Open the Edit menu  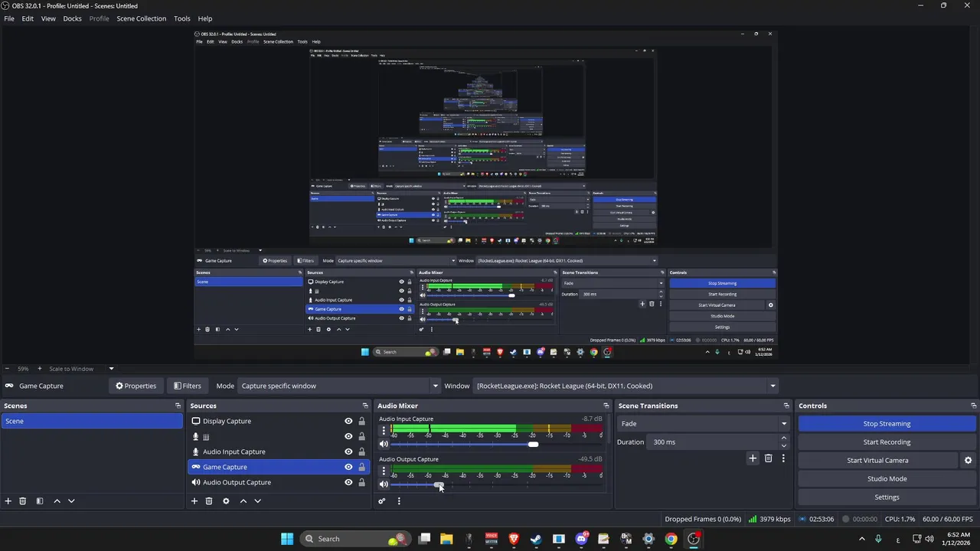(x=28, y=18)
